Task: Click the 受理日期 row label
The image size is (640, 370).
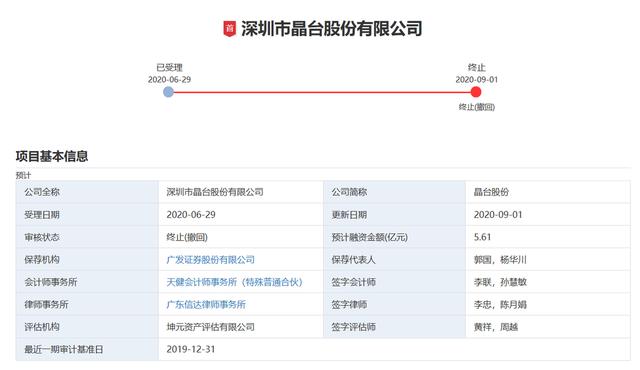Action: click(x=42, y=215)
